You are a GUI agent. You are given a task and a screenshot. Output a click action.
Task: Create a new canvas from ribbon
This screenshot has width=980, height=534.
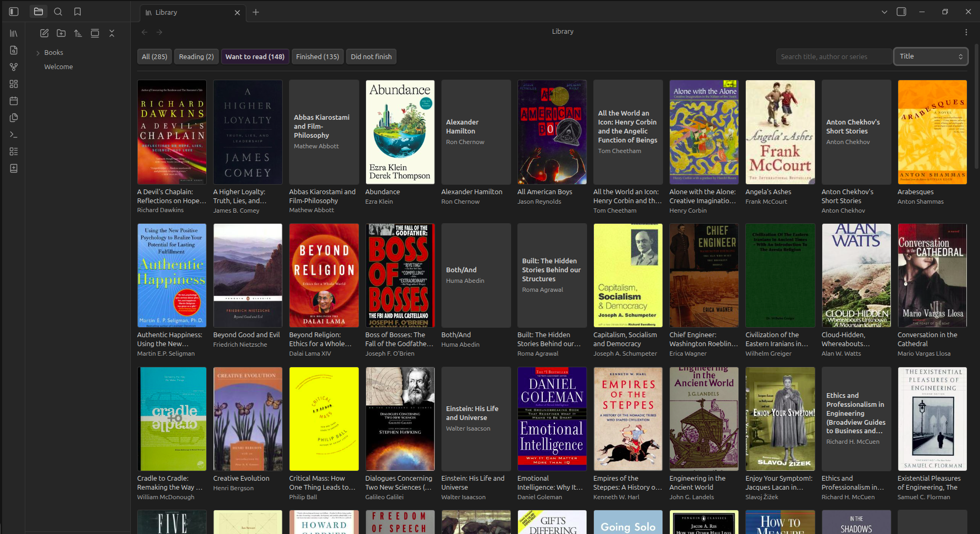(14, 84)
